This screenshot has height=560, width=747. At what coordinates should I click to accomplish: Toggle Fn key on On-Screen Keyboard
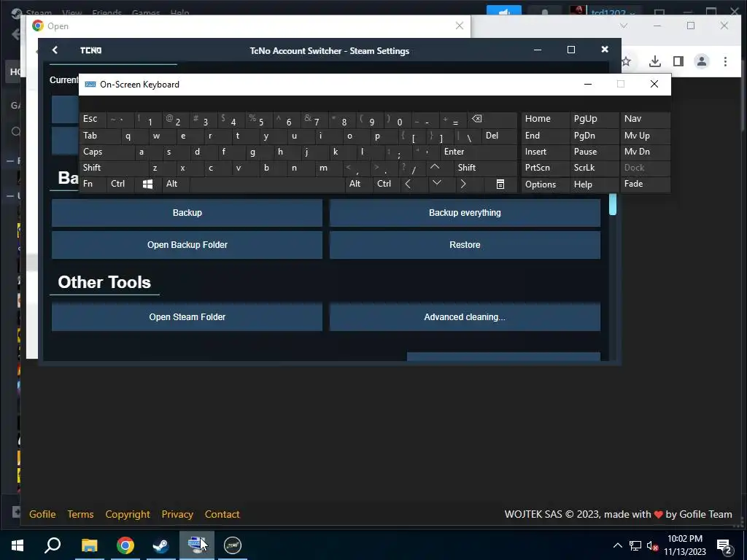click(93, 183)
